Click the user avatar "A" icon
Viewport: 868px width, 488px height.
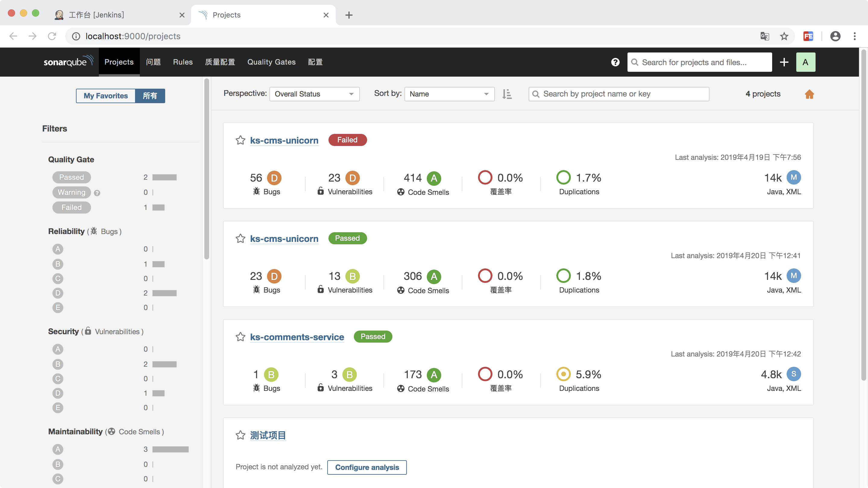805,62
